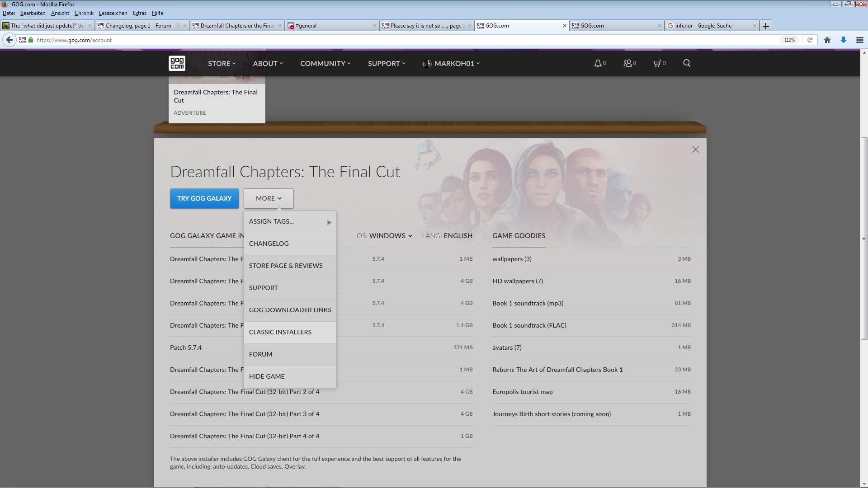Click LANG: ENGLISH language selector
The width and height of the screenshot is (868, 488).
point(447,236)
